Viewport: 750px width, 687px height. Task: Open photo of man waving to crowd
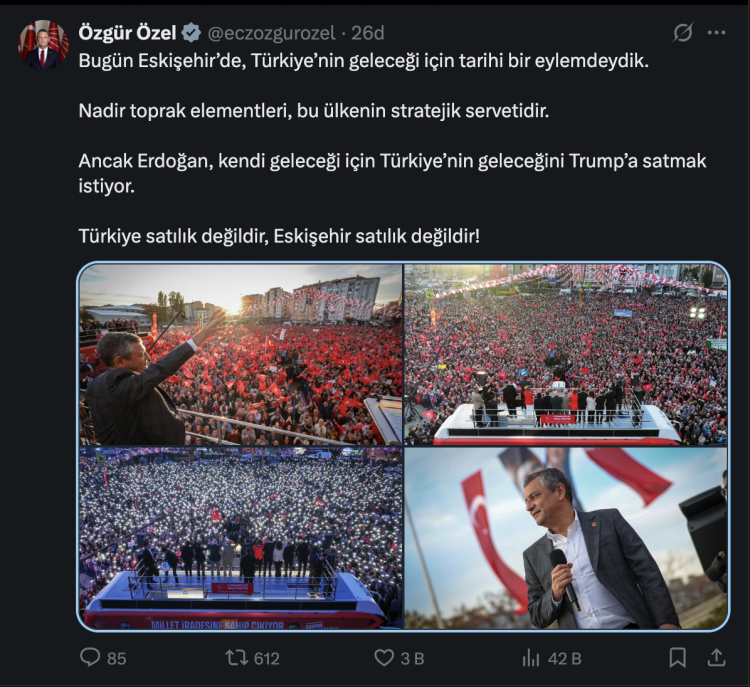click(241, 355)
